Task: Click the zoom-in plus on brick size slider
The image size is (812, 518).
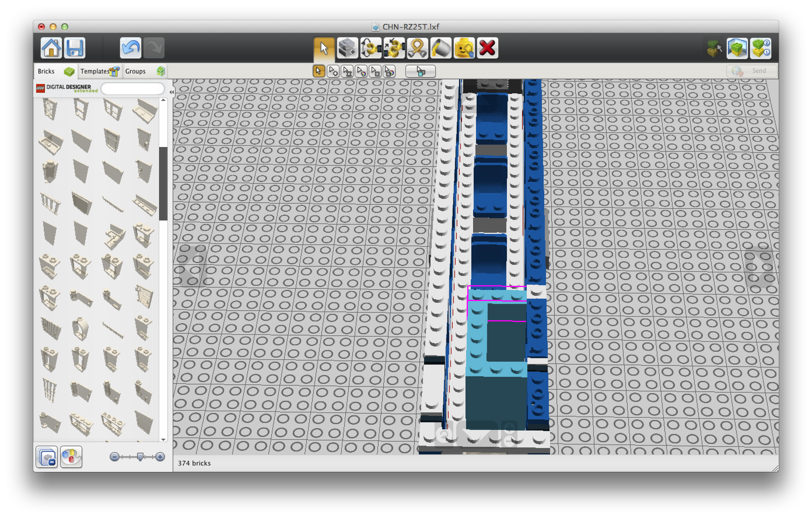Action: 160,457
